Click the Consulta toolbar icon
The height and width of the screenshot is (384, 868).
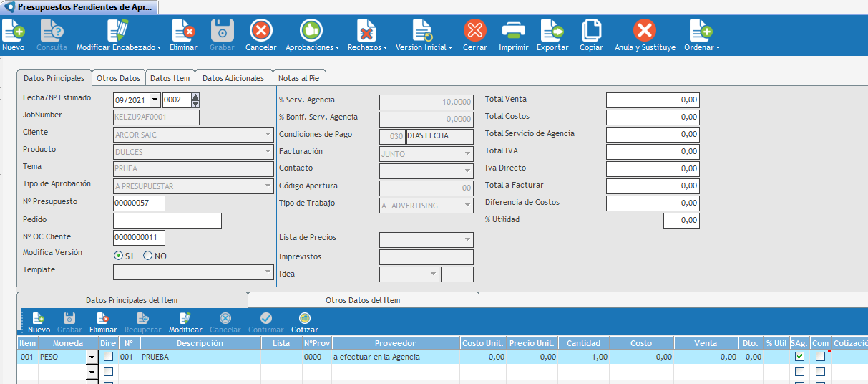52,30
